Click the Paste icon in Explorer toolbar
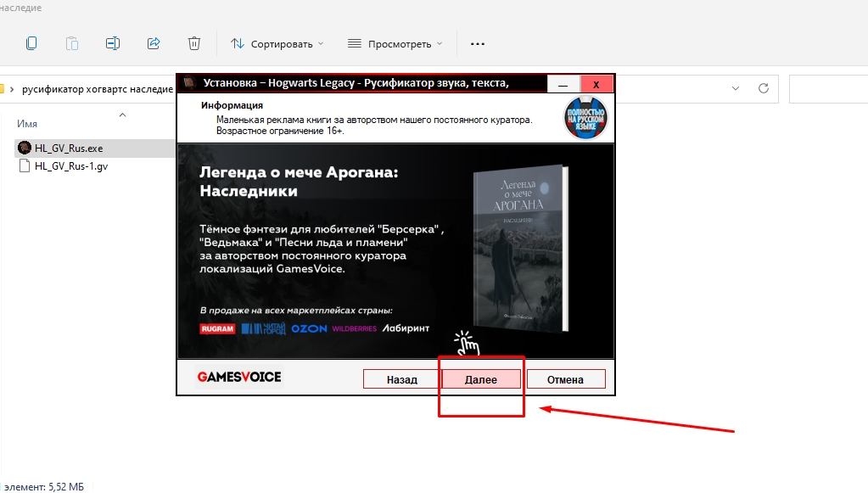The image size is (868, 493). tap(72, 43)
